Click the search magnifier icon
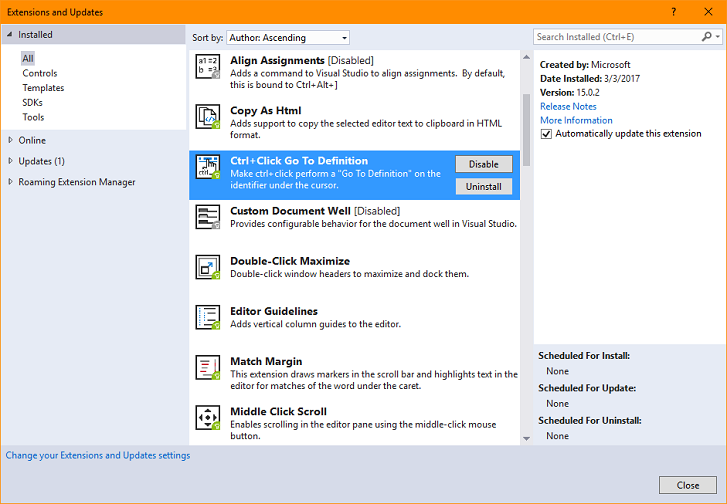The height and width of the screenshot is (504, 727). point(706,37)
